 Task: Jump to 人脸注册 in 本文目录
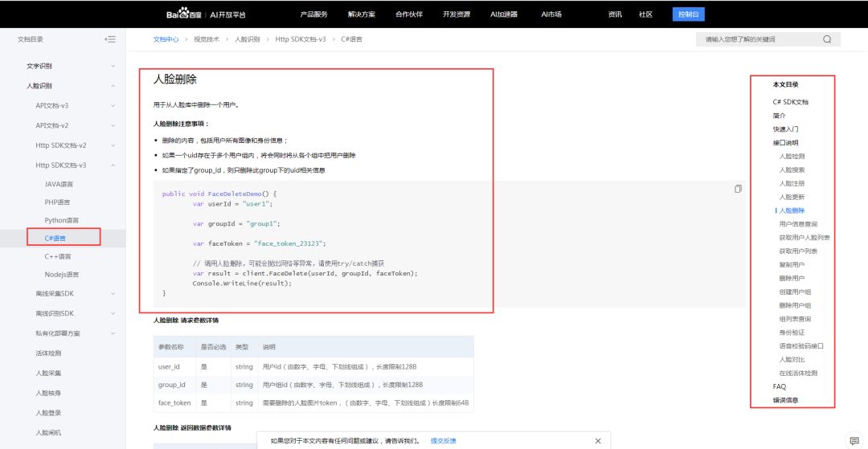(x=792, y=183)
